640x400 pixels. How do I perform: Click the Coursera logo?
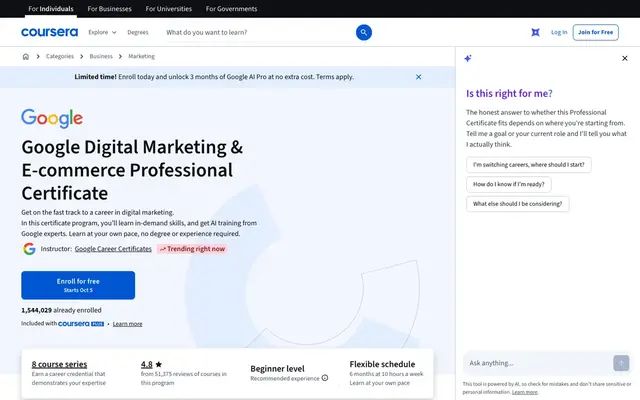[x=49, y=32]
